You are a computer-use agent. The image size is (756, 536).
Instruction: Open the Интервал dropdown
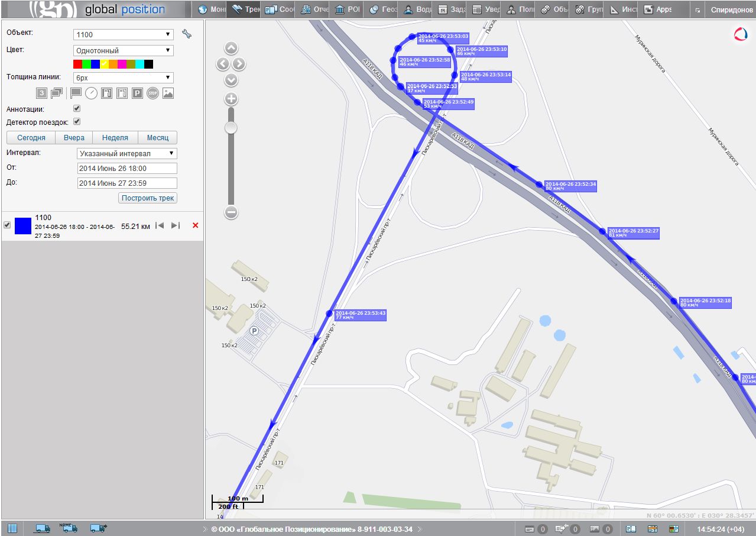[x=127, y=154]
